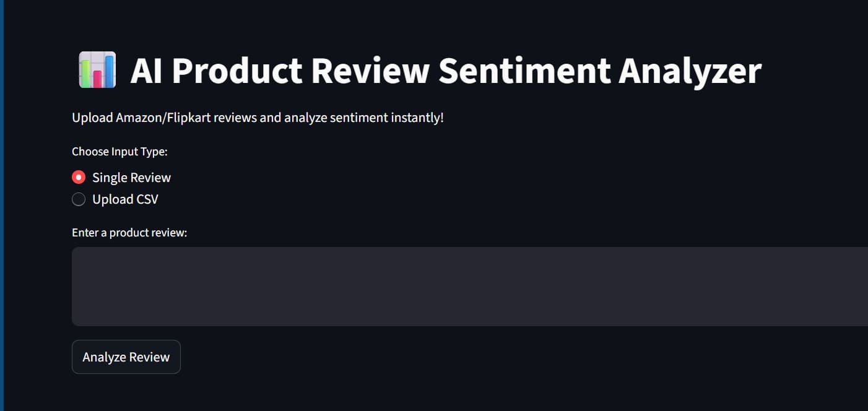This screenshot has width=868, height=411.
Task: Click the "Choose Input Type:" label
Action: click(x=119, y=152)
